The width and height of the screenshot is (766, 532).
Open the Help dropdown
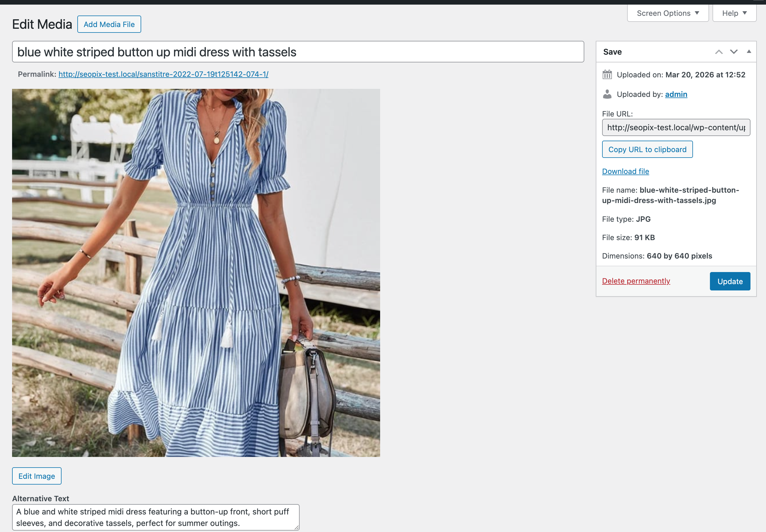[734, 13]
